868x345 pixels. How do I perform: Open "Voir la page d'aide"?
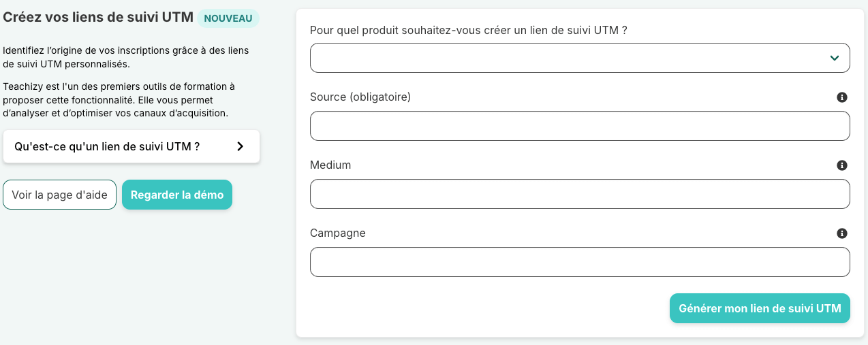60,195
